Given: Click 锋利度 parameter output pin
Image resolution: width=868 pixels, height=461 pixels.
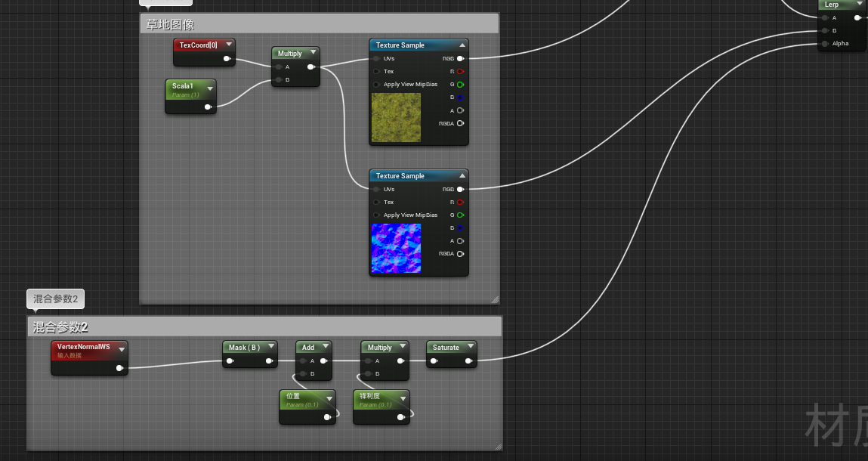Looking at the screenshot, I should (x=401, y=416).
